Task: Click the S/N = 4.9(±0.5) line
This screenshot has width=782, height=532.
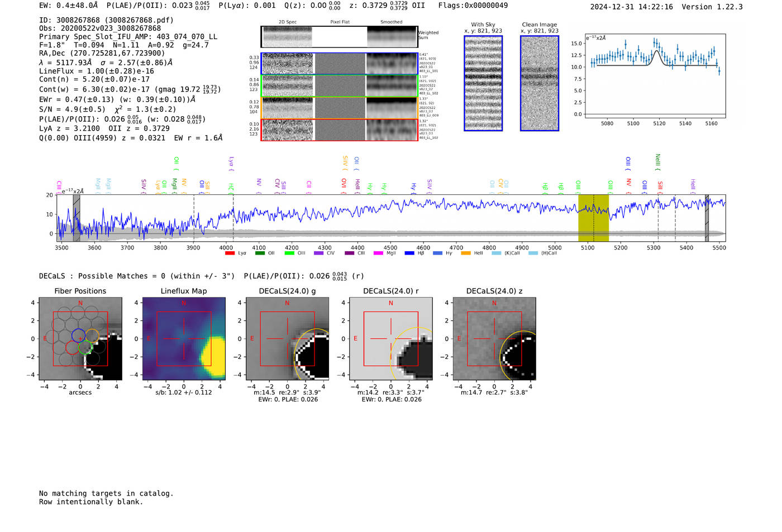Action: coord(108,109)
